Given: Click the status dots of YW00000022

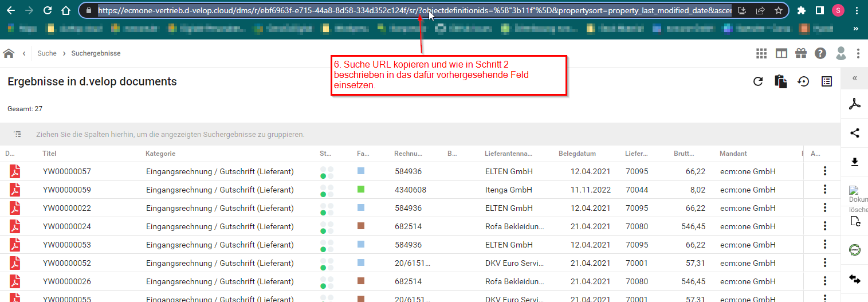Looking at the screenshot, I should (327, 208).
